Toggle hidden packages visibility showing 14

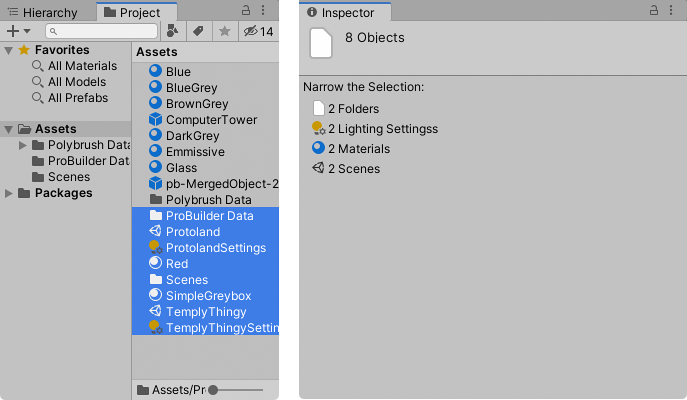(259, 31)
